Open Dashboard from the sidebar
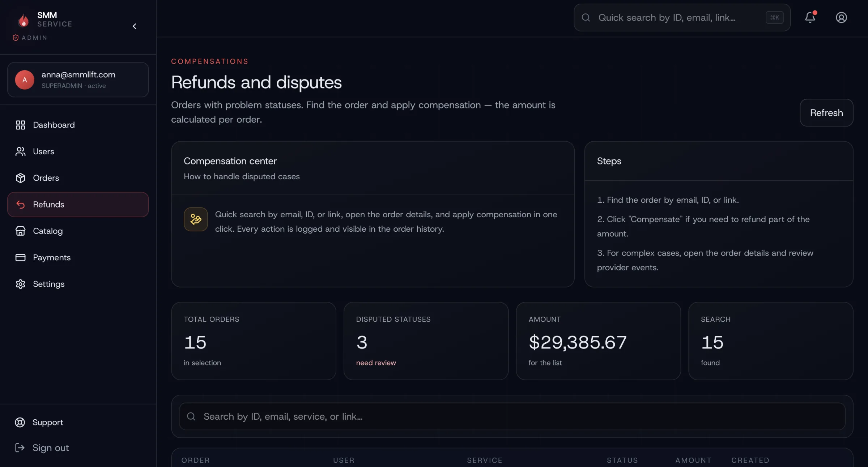Image resolution: width=868 pixels, height=467 pixels. point(54,125)
